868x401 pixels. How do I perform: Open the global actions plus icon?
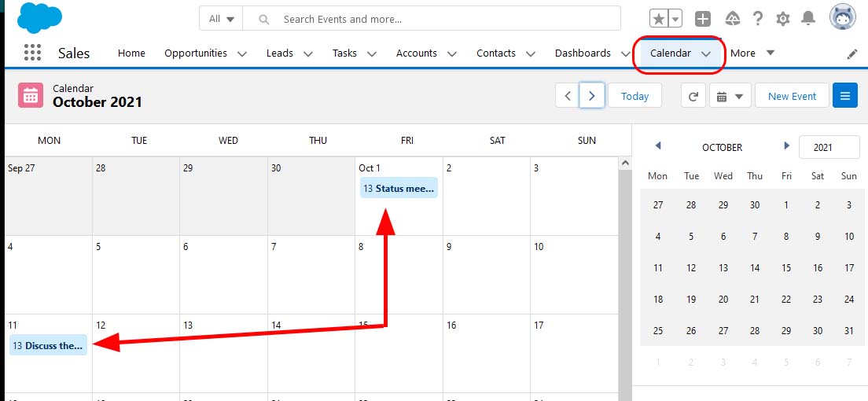(x=703, y=19)
